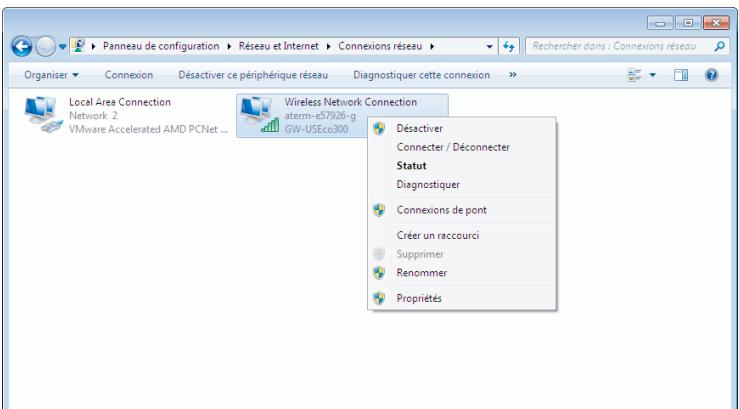Maximize the Connexions réseau window
This screenshot has width=739, height=409.
point(688,23)
